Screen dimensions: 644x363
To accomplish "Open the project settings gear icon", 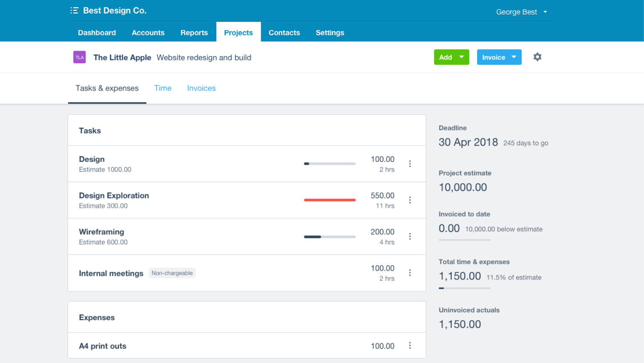I will (537, 57).
